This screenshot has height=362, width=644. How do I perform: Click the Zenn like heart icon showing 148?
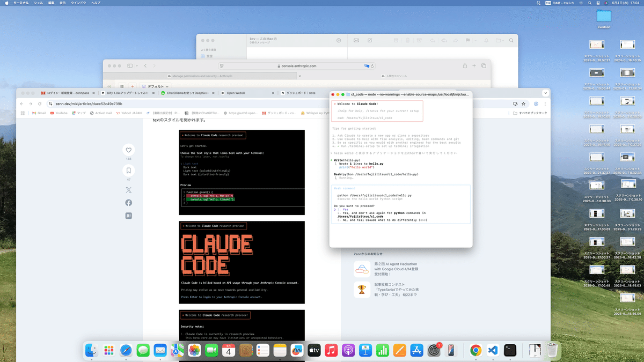pos(128,151)
